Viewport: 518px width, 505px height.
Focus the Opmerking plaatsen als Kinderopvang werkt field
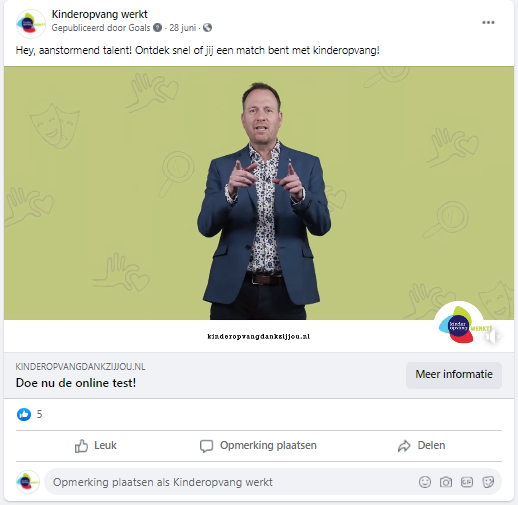[273, 482]
